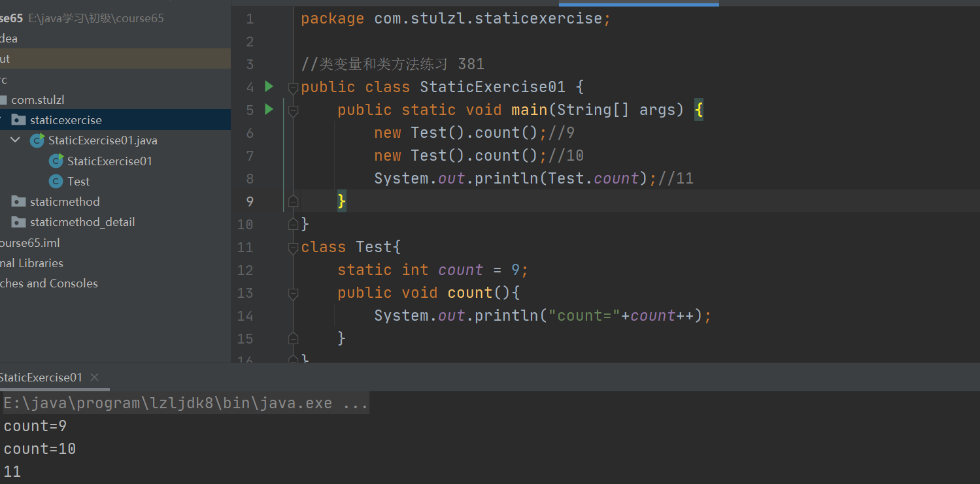The width and height of the screenshot is (980, 484).
Task: Open StaticExercise01.java in project tree
Action: (x=103, y=140)
